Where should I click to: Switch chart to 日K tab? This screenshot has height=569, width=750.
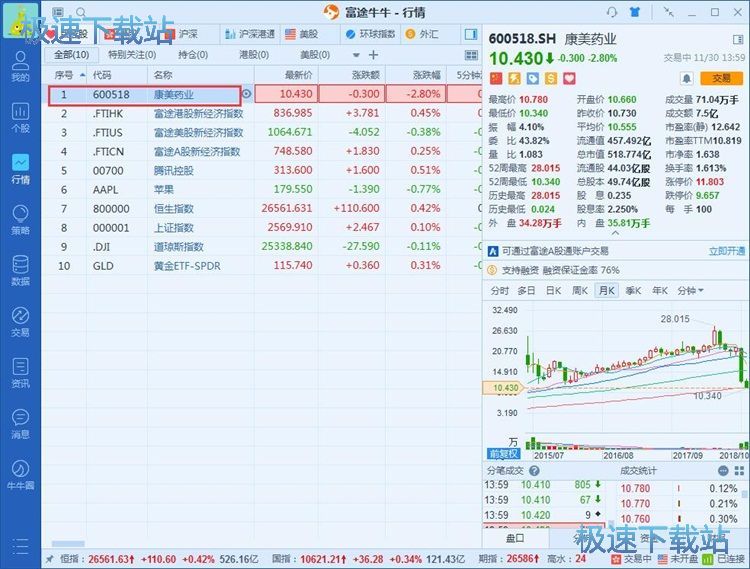click(553, 290)
